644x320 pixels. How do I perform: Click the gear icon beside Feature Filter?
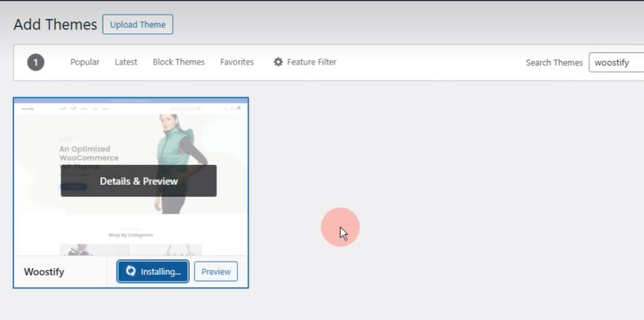tap(278, 62)
